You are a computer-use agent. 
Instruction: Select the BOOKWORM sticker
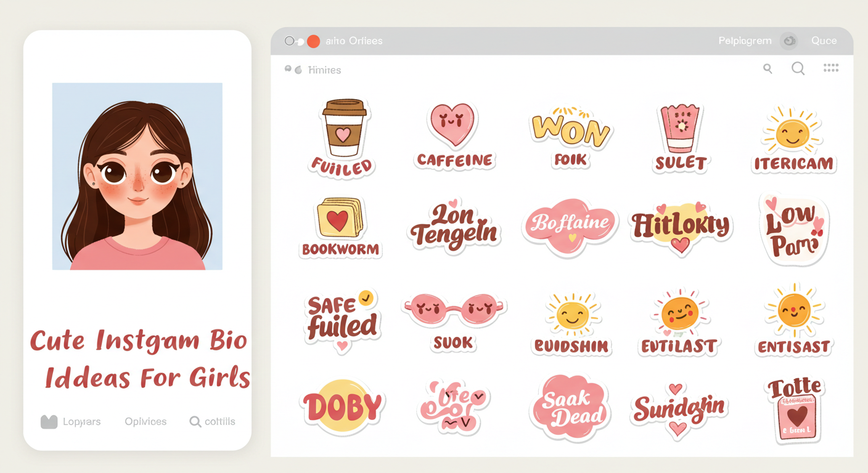[341, 227]
